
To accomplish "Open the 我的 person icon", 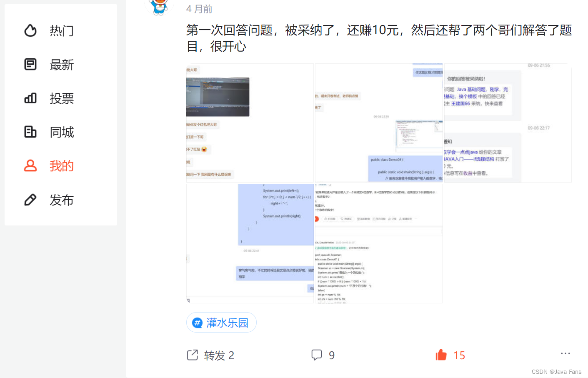I will pyautogui.click(x=30, y=165).
